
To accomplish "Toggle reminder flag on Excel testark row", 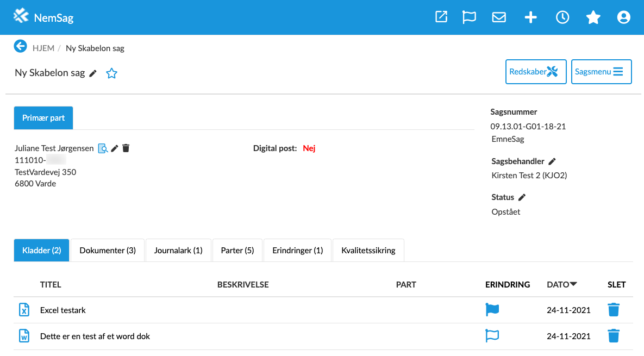I will (x=492, y=310).
